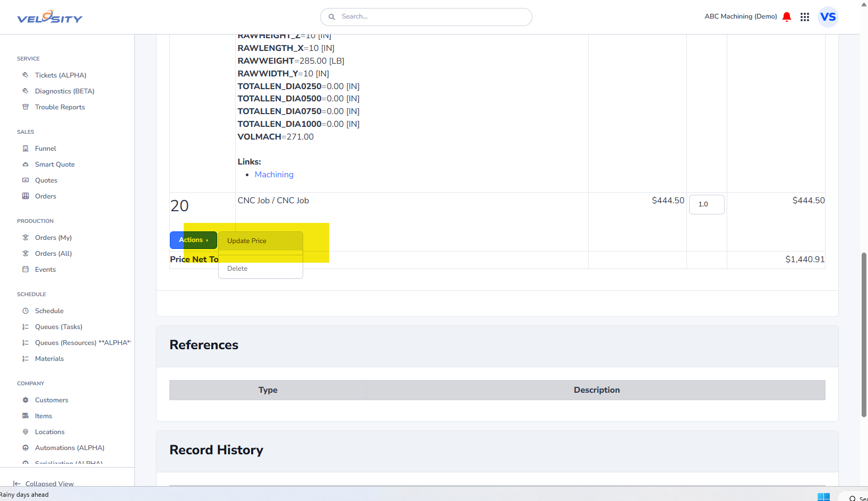Open the apps grid icon
The image size is (868, 501).
pos(805,17)
